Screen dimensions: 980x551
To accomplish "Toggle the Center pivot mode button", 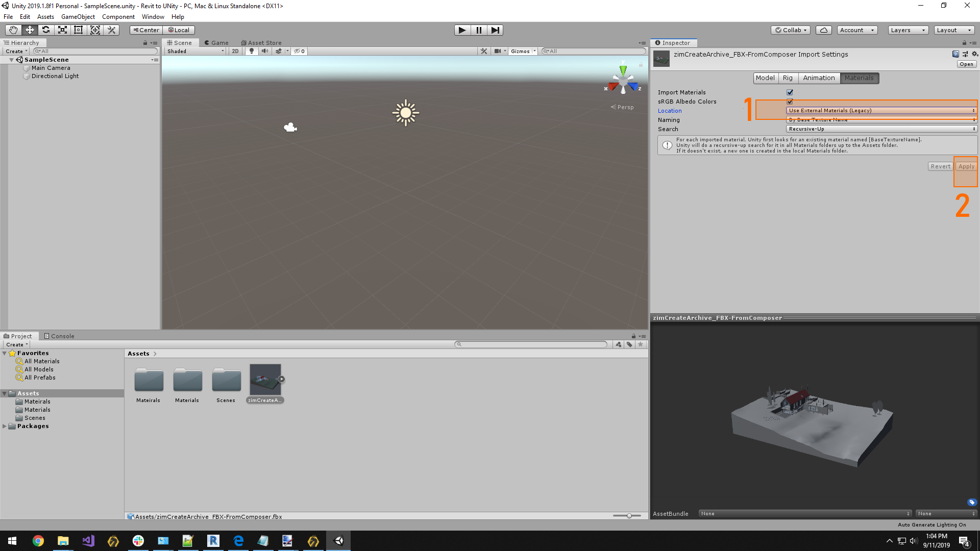I will tap(145, 30).
